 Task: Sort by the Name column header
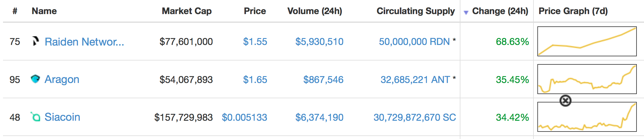[44, 11]
